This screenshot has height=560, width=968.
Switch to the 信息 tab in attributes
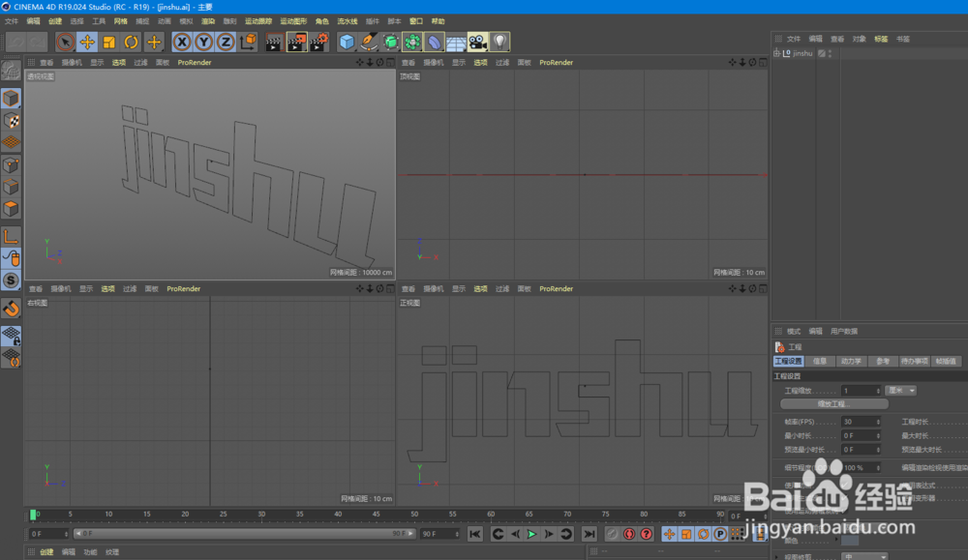tap(820, 362)
